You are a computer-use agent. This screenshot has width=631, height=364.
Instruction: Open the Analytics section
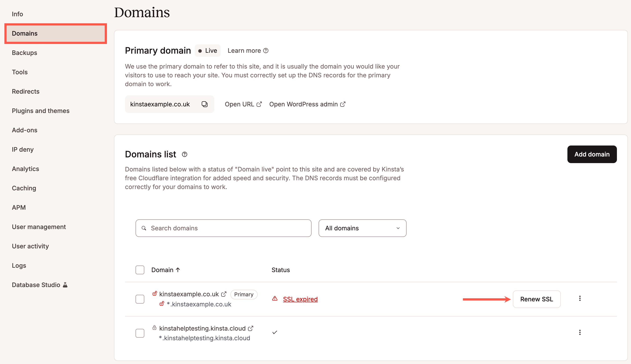pyautogui.click(x=25, y=169)
